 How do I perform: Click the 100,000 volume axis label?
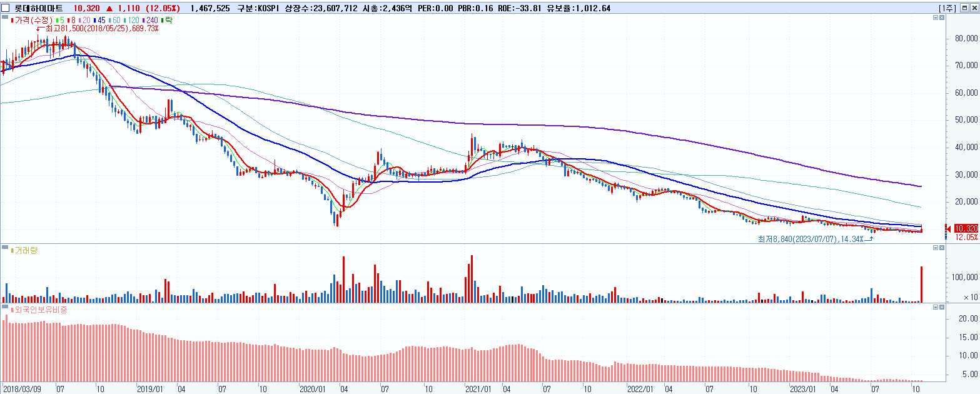coord(964,277)
